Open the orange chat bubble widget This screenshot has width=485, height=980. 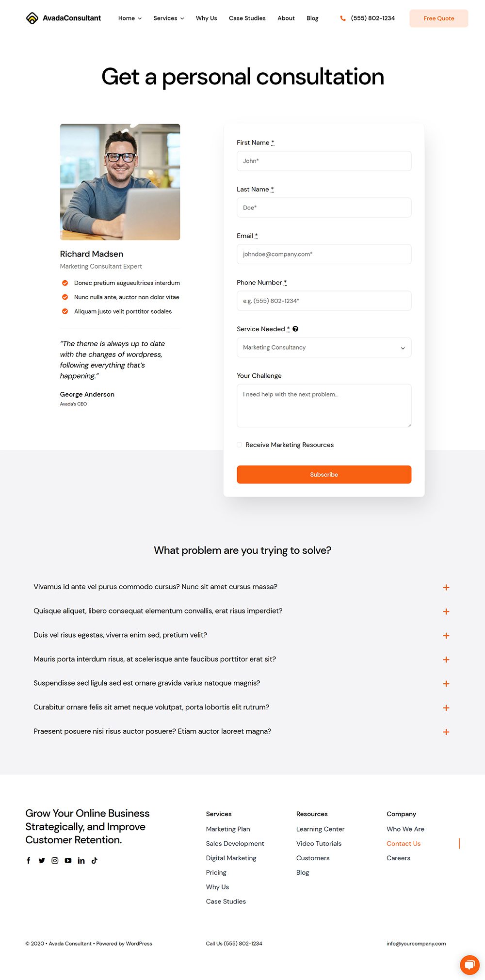[469, 964]
